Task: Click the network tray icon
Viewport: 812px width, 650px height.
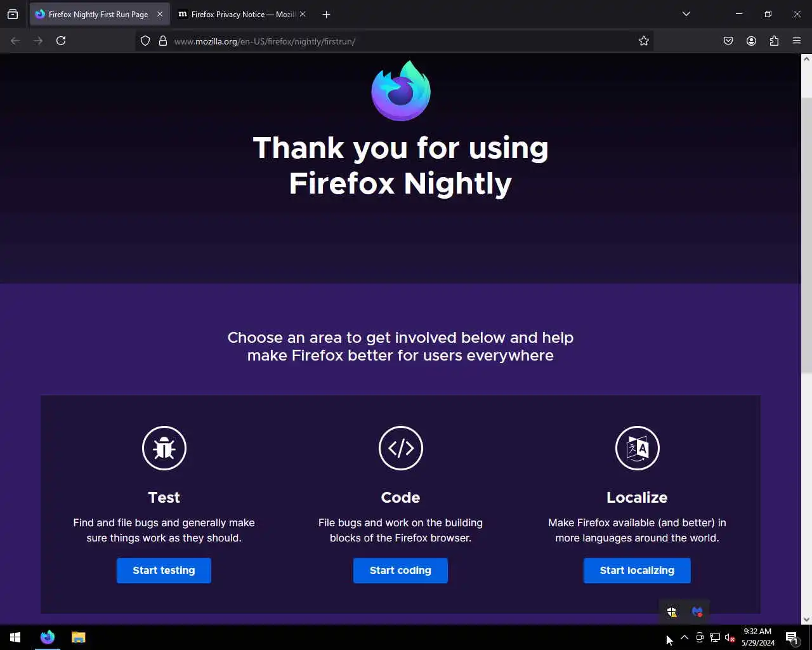Action: [715, 637]
